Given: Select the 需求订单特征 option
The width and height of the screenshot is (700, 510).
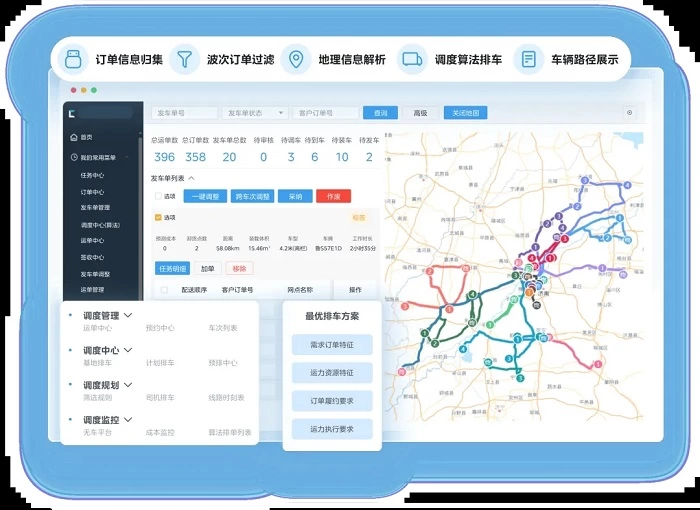Looking at the screenshot, I should [332, 344].
